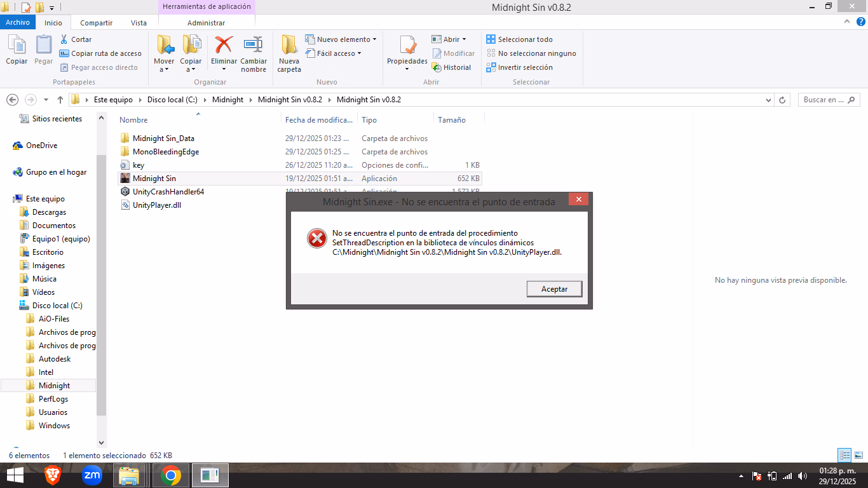Select Midnight folder in navigation tree

54,386
